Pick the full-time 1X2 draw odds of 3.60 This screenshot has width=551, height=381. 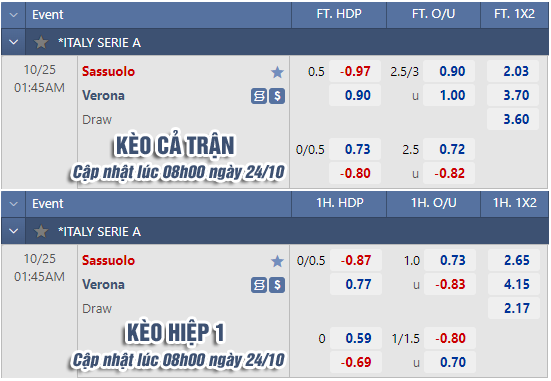tap(513, 119)
